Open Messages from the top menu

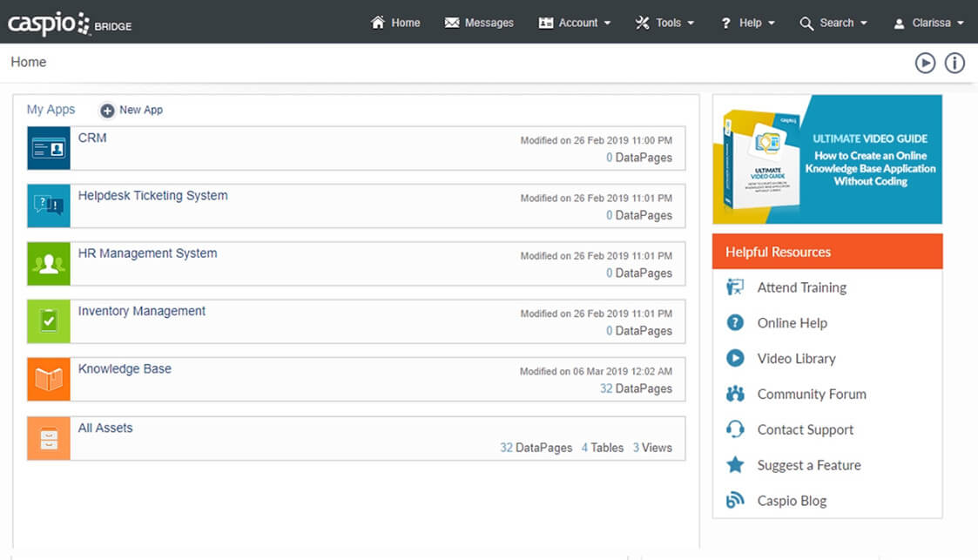tap(489, 23)
